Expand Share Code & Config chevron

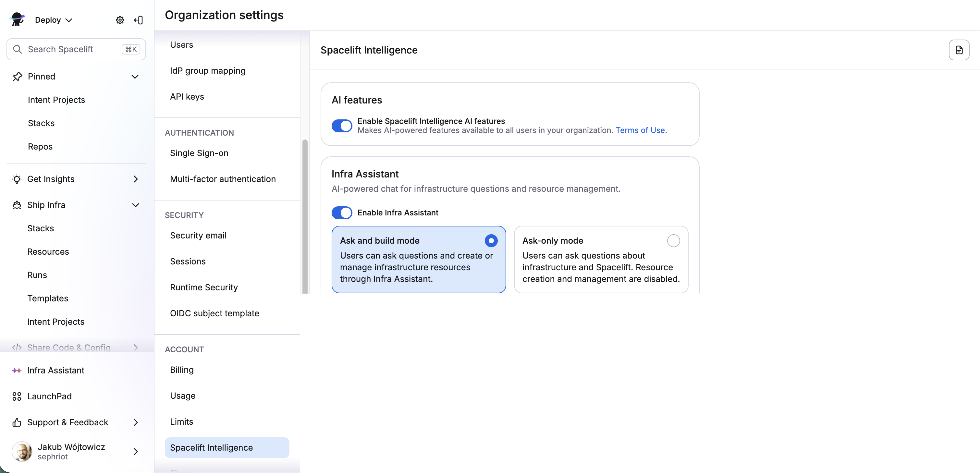[135, 347]
